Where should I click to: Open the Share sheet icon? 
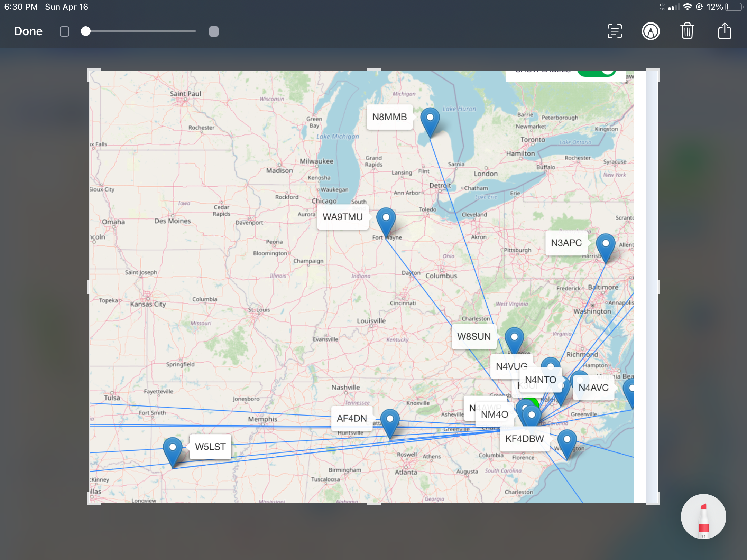[725, 31]
